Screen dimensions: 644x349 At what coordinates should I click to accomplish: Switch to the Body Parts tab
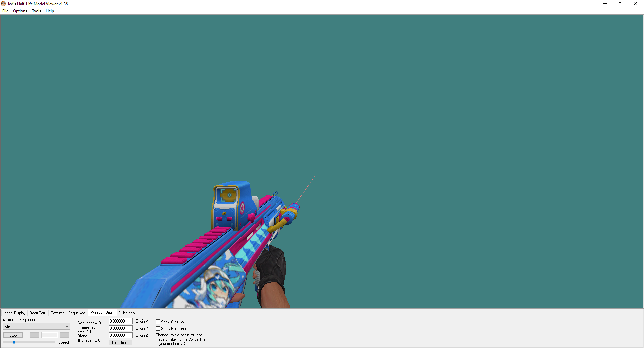coord(38,313)
